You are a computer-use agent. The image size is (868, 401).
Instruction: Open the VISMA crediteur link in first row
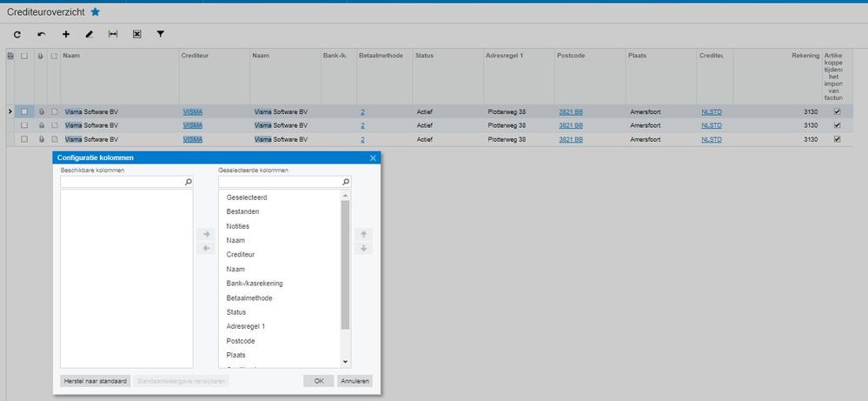click(x=193, y=112)
